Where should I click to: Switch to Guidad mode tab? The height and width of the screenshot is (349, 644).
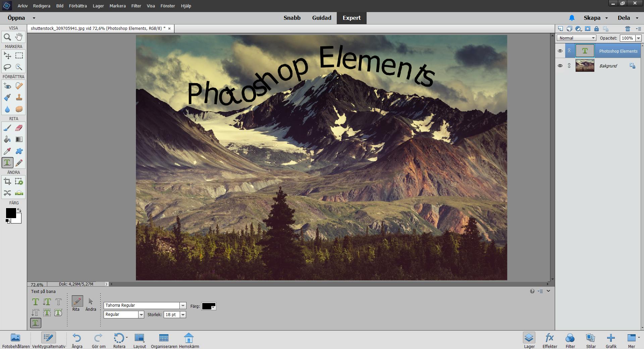coord(322,18)
